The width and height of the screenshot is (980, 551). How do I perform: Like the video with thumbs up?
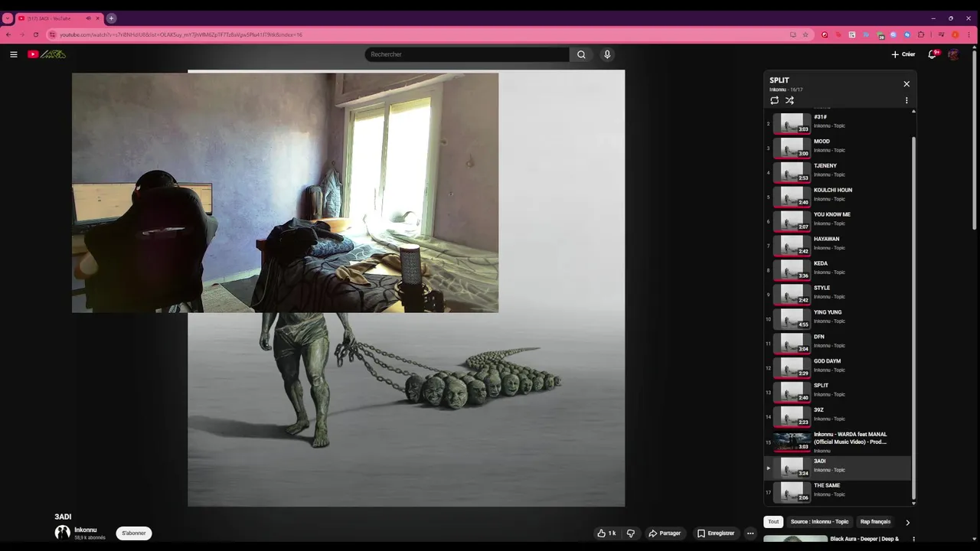click(x=606, y=533)
